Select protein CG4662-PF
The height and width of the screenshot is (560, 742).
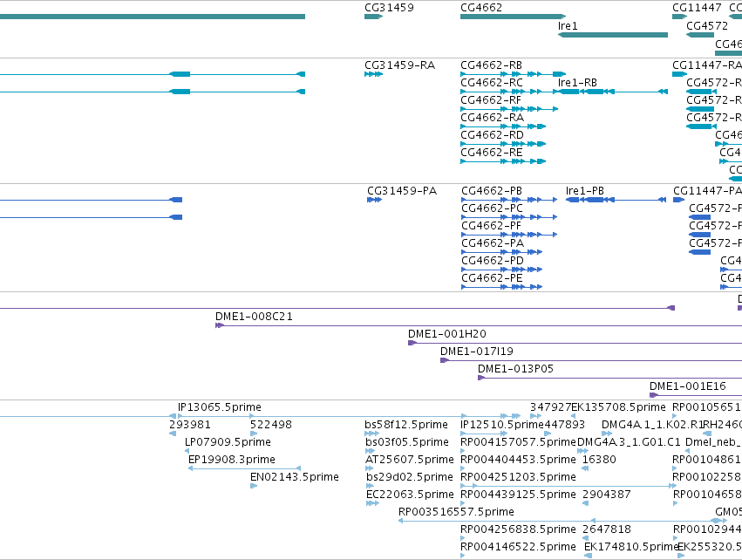[491, 226]
